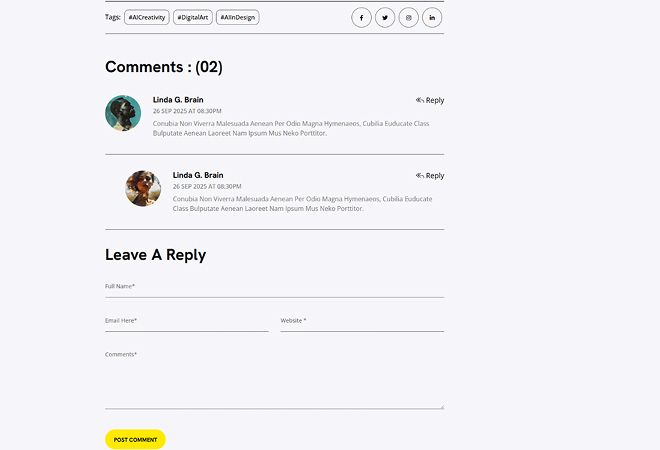
Task: Select the #DigitalArt tag
Action: [193, 17]
